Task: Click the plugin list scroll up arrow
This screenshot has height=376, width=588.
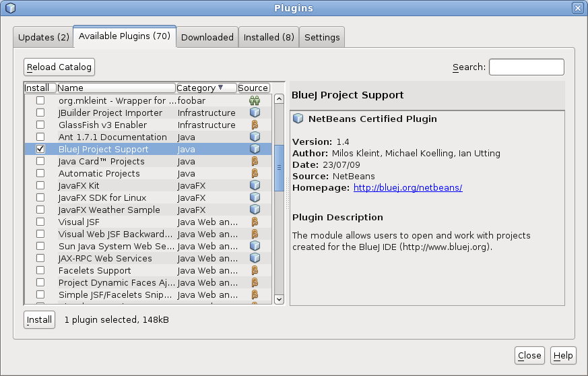Action: (x=279, y=99)
